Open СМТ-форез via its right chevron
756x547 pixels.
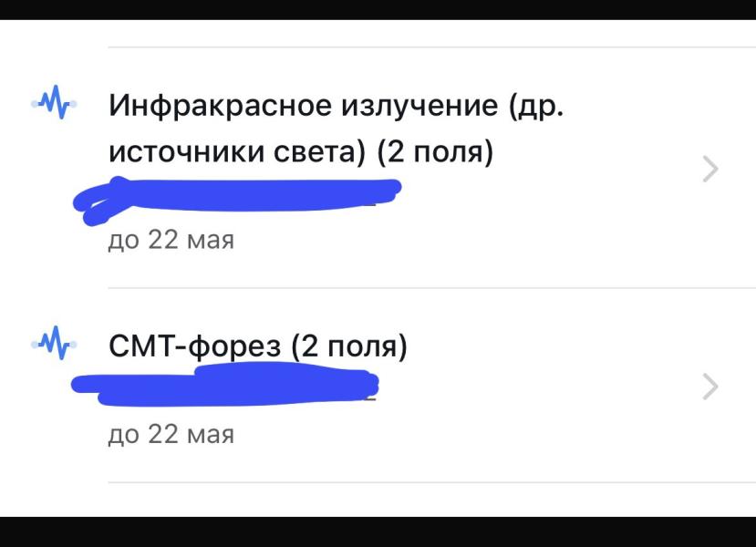click(x=710, y=387)
